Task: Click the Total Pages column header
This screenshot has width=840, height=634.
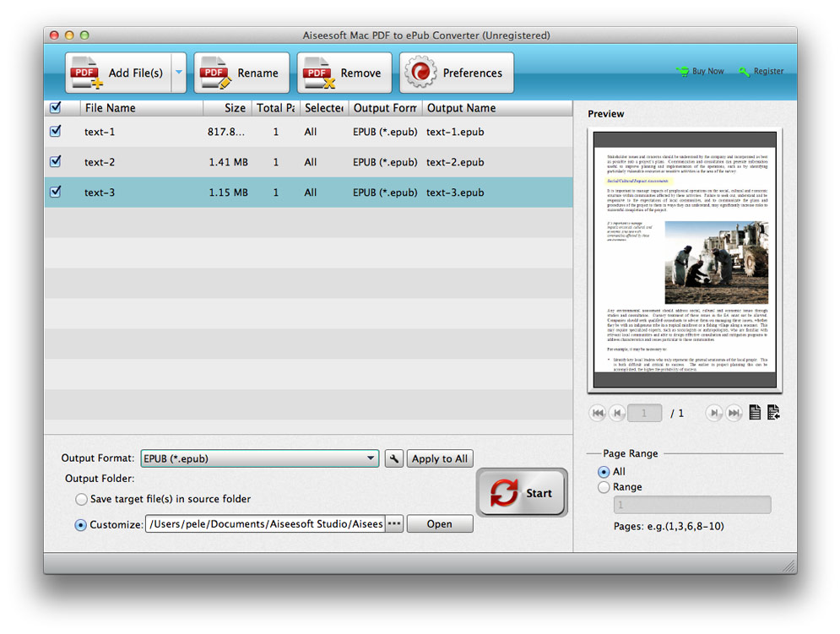Action: 276,108
